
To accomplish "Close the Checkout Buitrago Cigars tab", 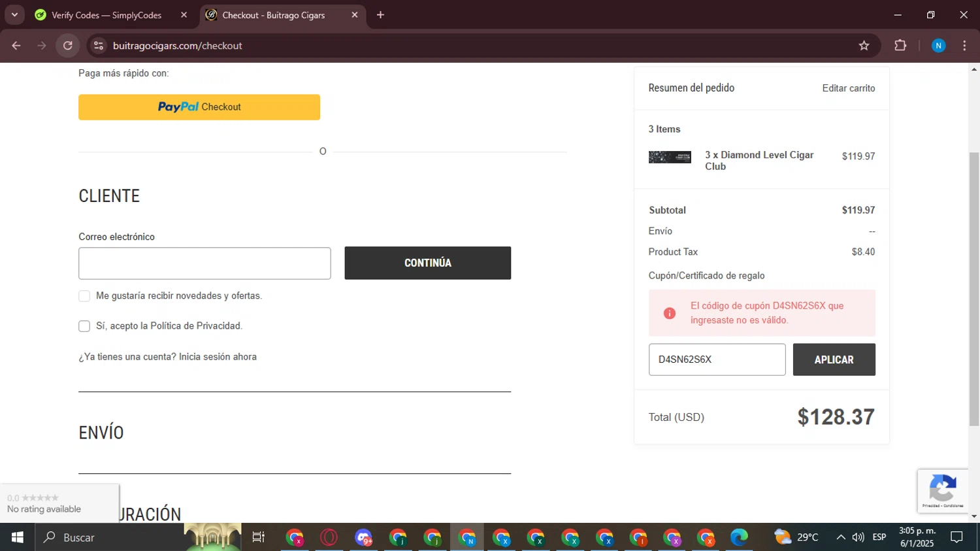I will pos(355,15).
